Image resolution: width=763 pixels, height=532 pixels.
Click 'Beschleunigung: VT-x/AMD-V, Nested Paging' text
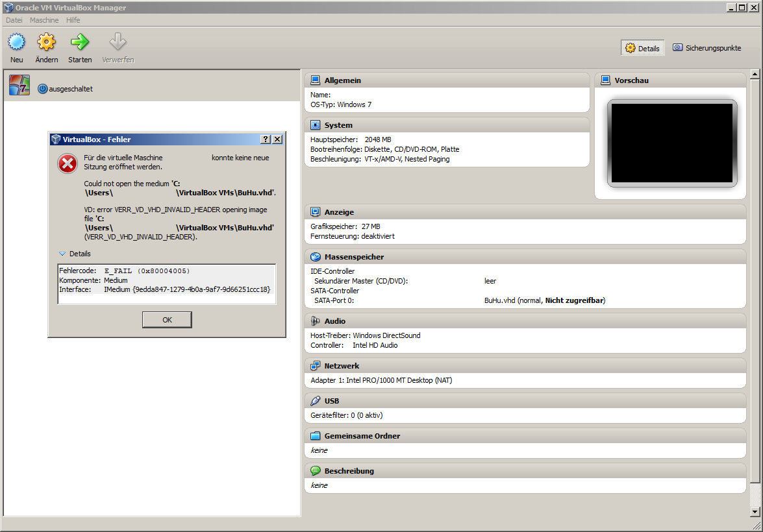point(380,159)
